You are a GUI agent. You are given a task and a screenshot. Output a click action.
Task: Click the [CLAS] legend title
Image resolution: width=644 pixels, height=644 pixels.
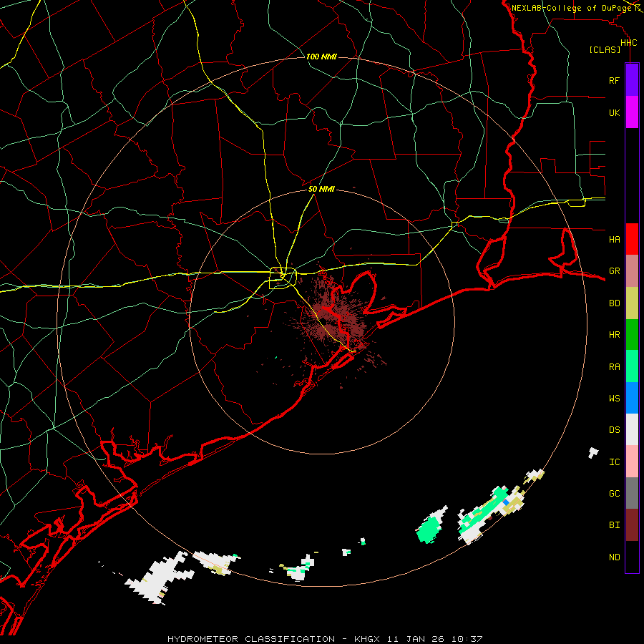[605, 49]
